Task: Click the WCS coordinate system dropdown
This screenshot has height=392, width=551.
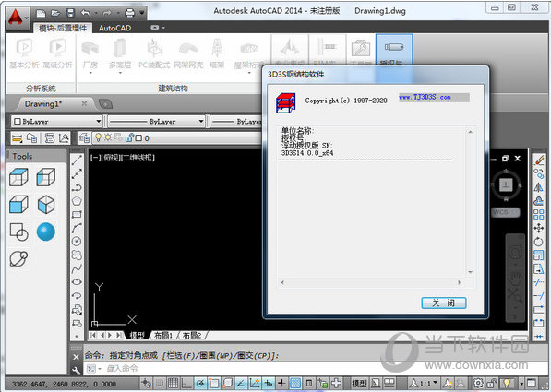Action: (505, 212)
